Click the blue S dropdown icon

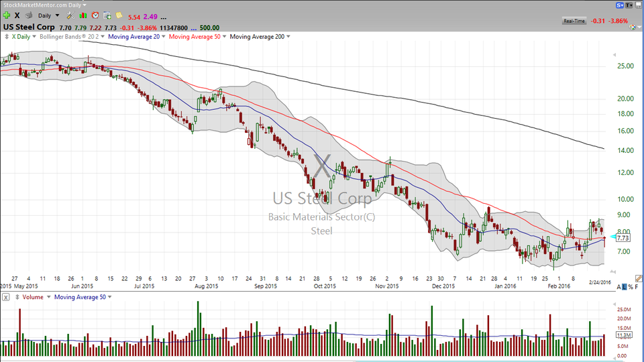620,5
